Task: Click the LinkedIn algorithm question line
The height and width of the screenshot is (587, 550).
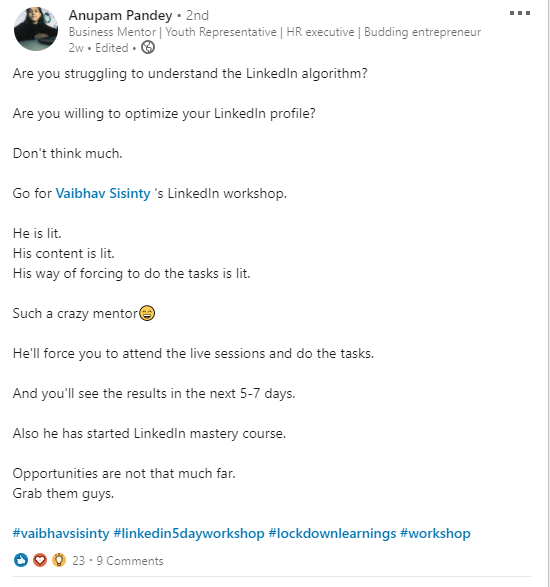Action: pyautogui.click(x=190, y=73)
